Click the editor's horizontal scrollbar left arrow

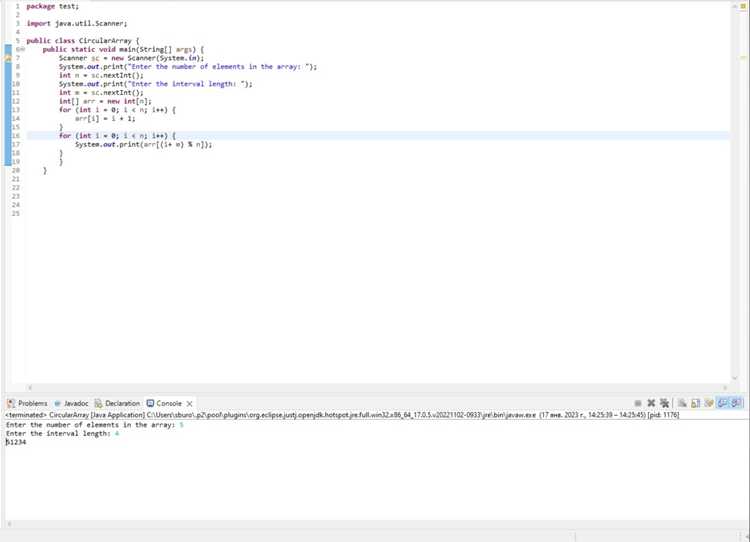[x=30, y=388]
